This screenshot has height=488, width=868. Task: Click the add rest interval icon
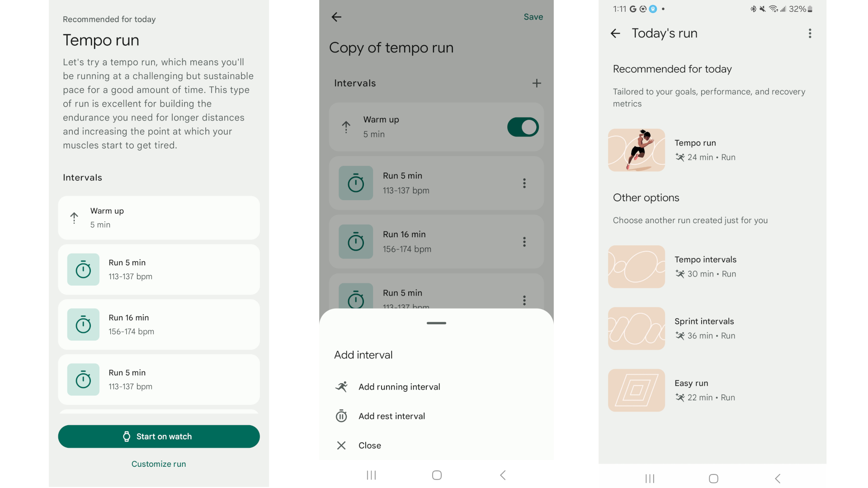342,416
